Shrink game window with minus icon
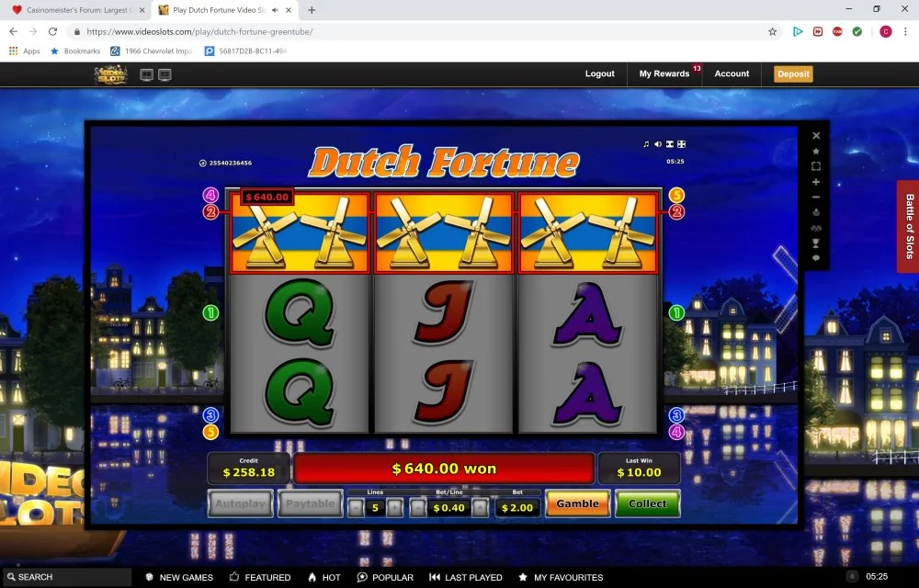The height and width of the screenshot is (588, 919). [x=816, y=198]
